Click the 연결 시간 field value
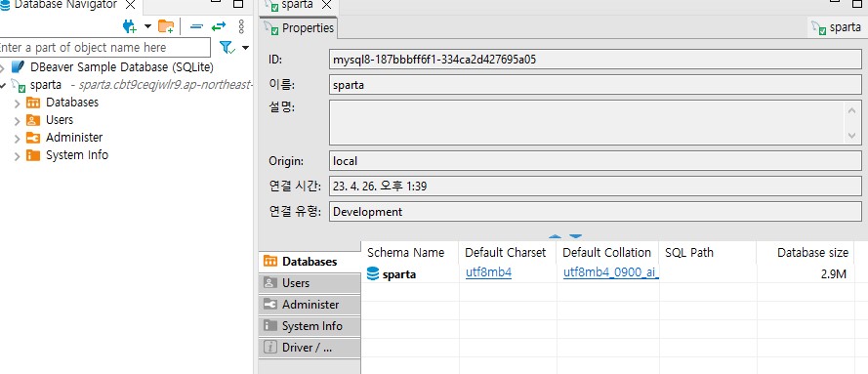 click(x=595, y=187)
